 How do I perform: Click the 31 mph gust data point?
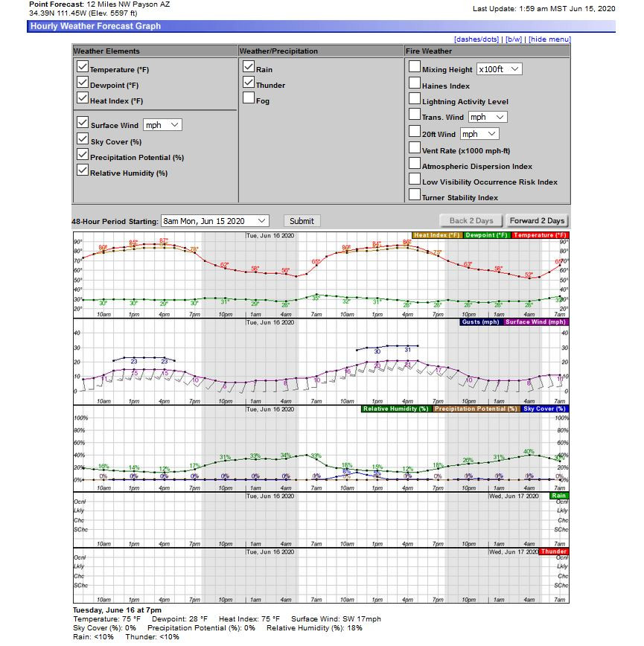[407, 345]
